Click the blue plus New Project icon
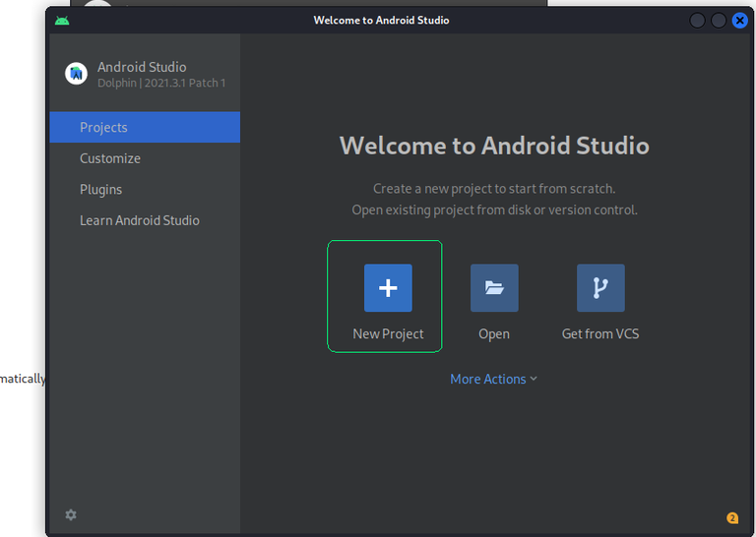 pos(388,288)
